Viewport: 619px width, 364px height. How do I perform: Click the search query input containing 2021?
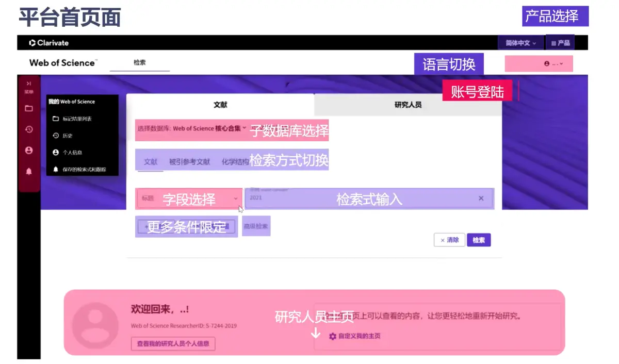[369, 198]
